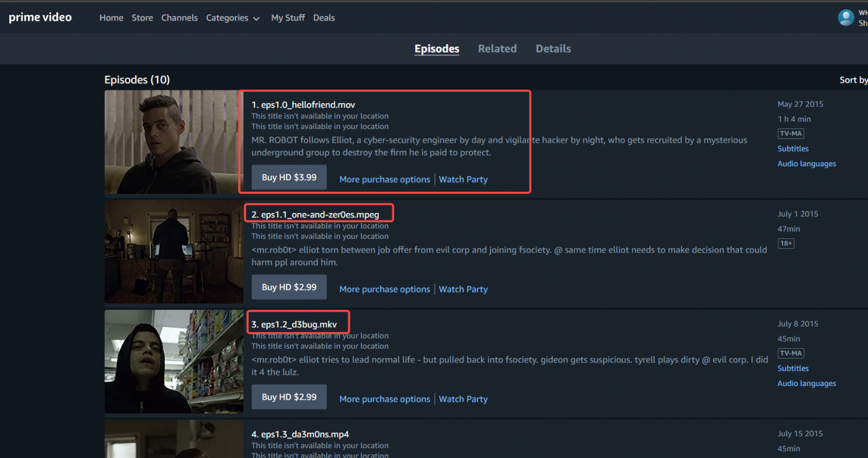The width and height of the screenshot is (868, 458).
Task: Click the May 27 2015 air date
Action: (x=800, y=104)
